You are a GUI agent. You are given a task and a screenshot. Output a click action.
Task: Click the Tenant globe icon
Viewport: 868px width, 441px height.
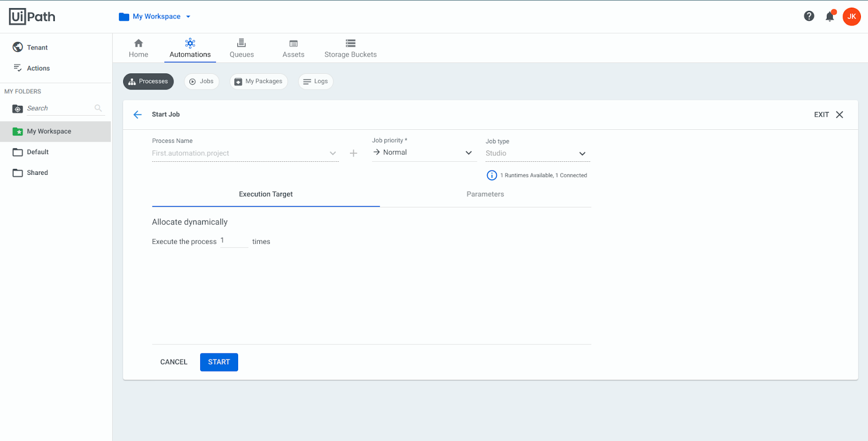pyautogui.click(x=18, y=47)
